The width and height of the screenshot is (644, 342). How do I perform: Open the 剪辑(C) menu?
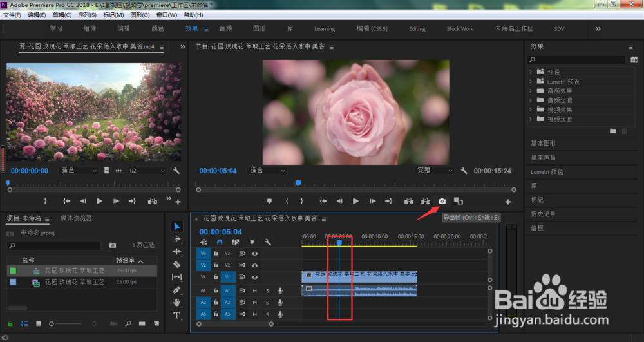point(62,15)
